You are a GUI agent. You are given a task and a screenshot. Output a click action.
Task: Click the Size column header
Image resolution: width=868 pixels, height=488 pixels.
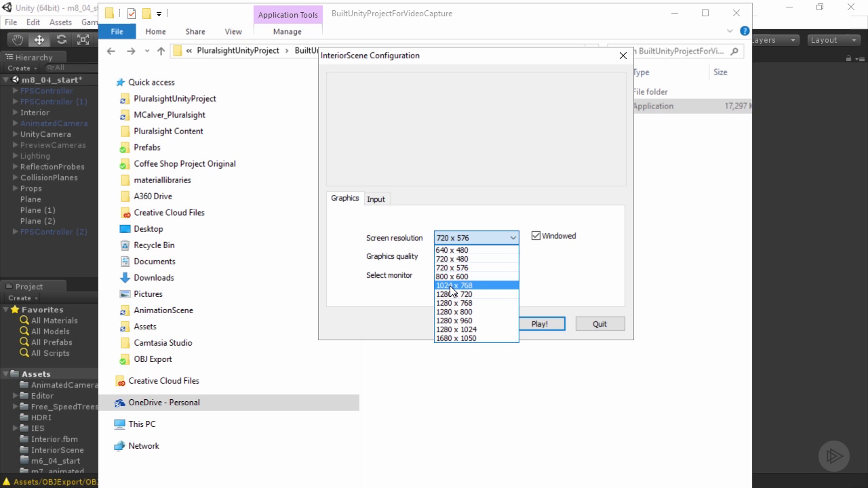(x=720, y=72)
